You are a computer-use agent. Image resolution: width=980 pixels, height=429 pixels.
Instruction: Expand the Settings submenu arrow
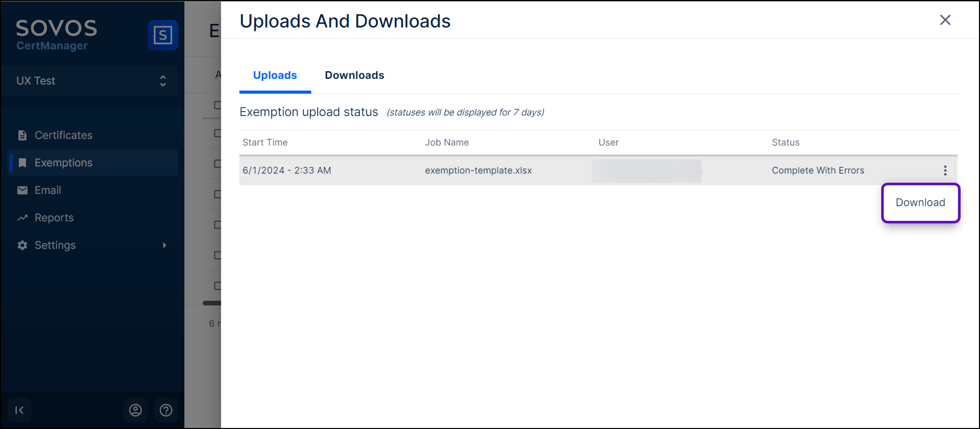(165, 245)
